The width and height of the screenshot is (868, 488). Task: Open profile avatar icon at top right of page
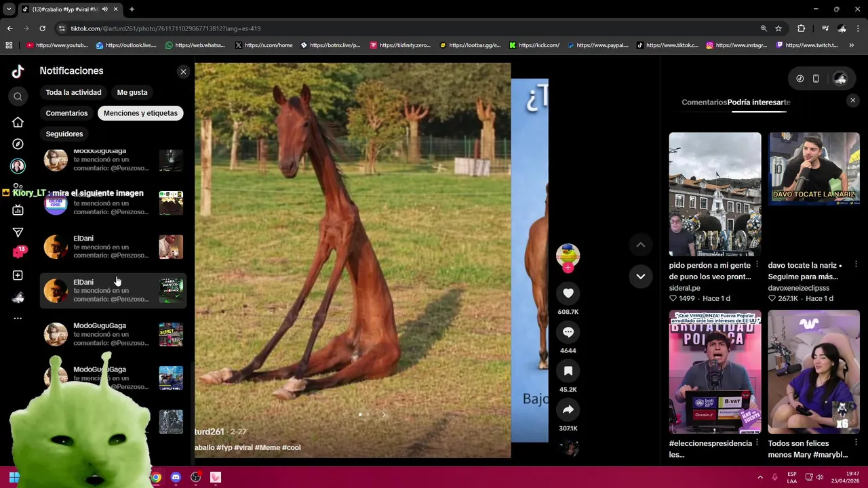840,79
